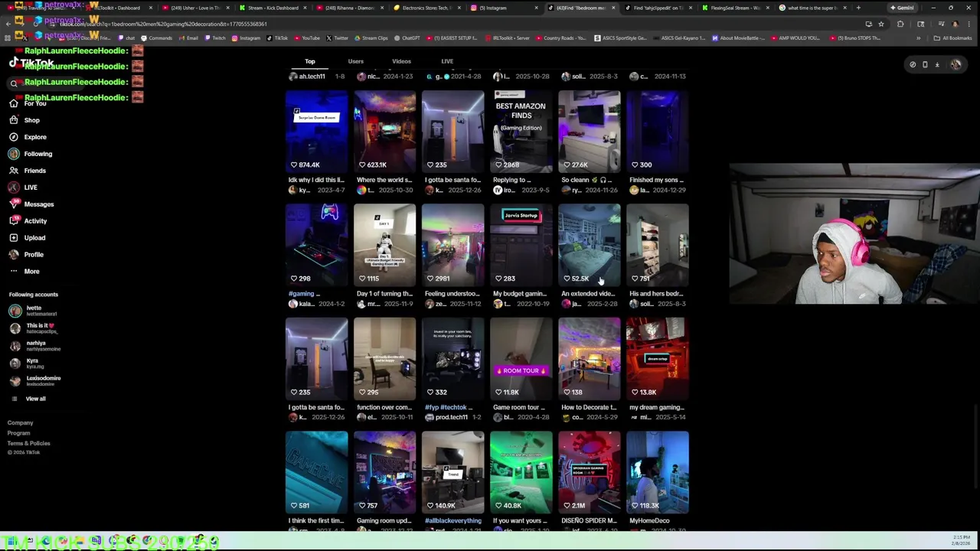
Task: Click the TikTok coins icon in top-right pill
Action: [913, 65]
